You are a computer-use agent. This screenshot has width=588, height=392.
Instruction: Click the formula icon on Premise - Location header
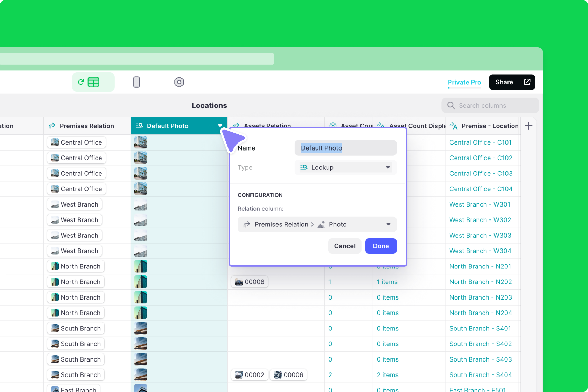pyautogui.click(x=453, y=126)
